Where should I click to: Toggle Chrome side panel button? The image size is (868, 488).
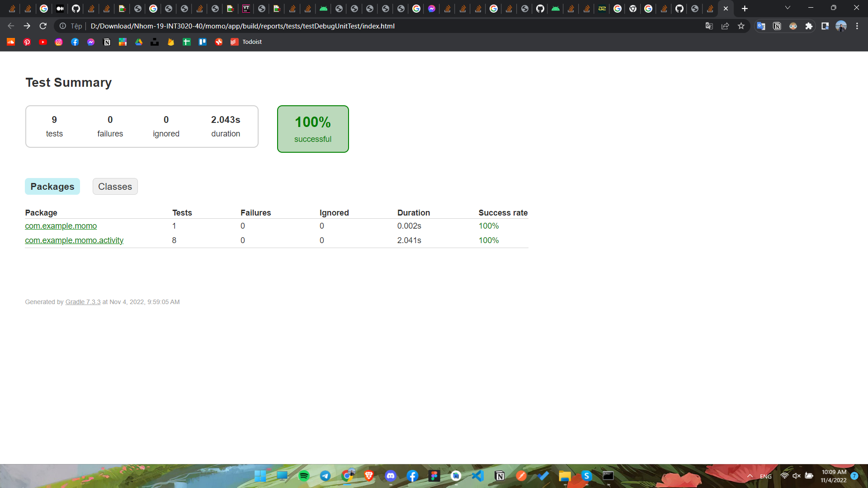[825, 26]
